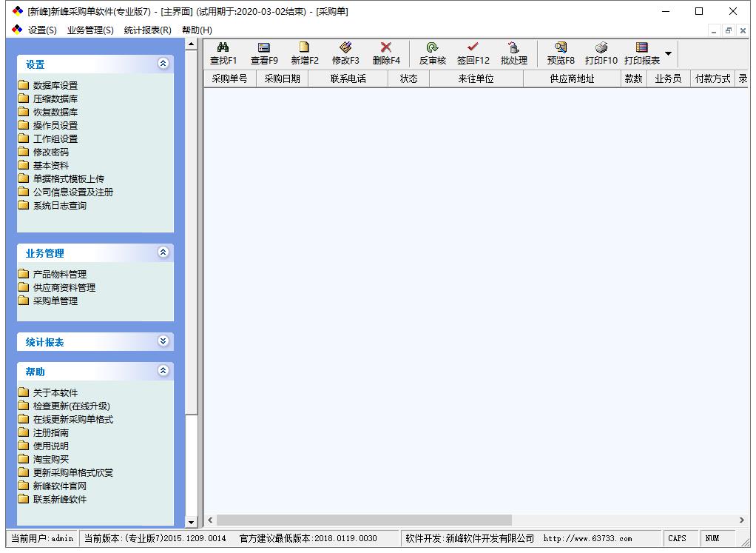The height and width of the screenshot is (553, 756).
Task: Click the 查看F9 view icon
Action: [x=264, y=47]
